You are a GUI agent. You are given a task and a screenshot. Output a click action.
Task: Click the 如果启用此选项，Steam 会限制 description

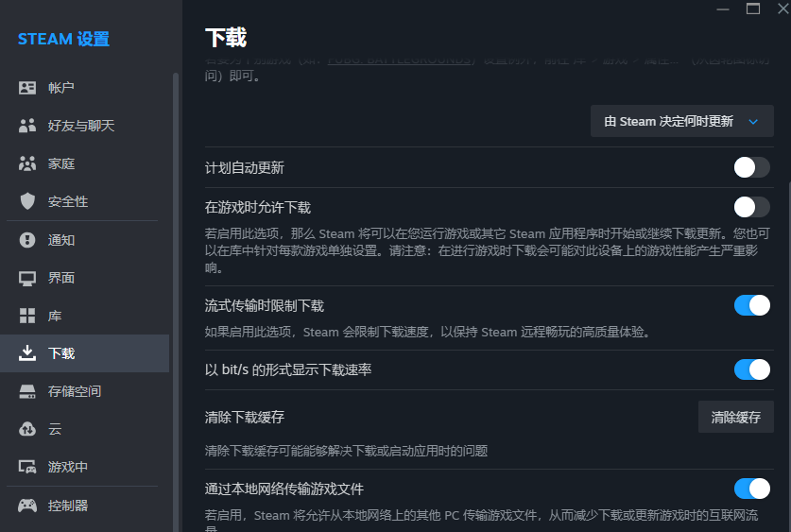[x=429, y=332]
